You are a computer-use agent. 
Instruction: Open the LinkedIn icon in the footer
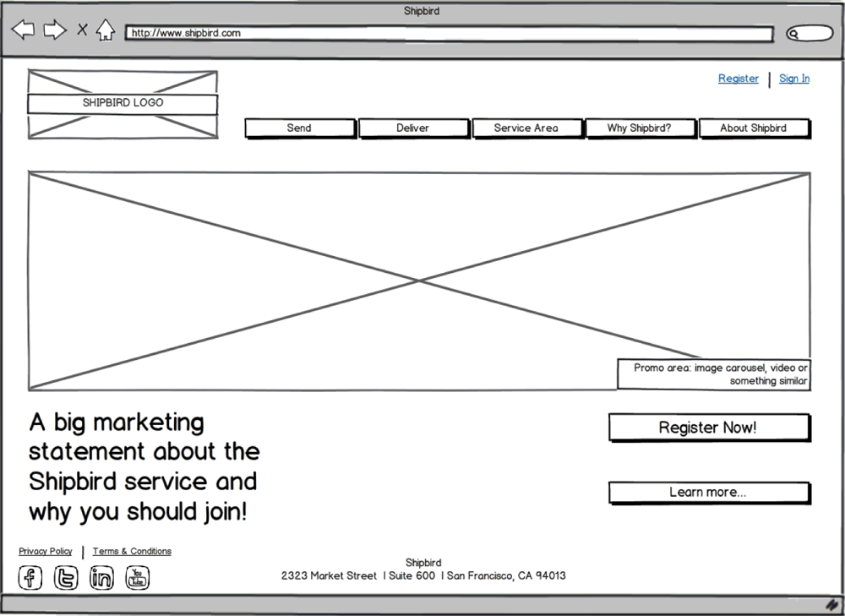(x=101, y=578)
